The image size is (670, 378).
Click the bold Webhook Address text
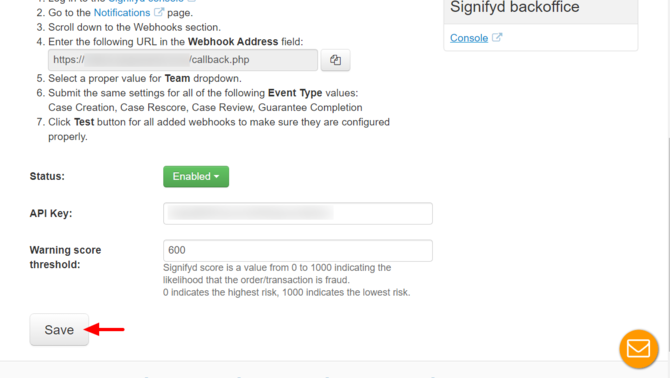[233, 42]
